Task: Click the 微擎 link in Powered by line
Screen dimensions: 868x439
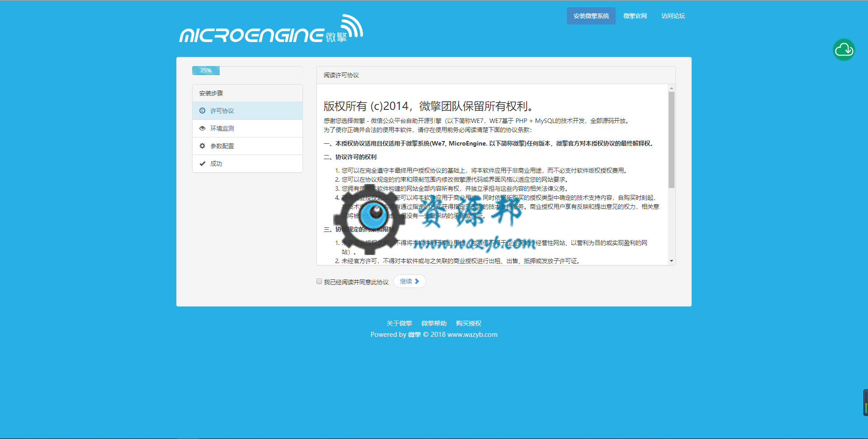Action: [x=414, y=335]
